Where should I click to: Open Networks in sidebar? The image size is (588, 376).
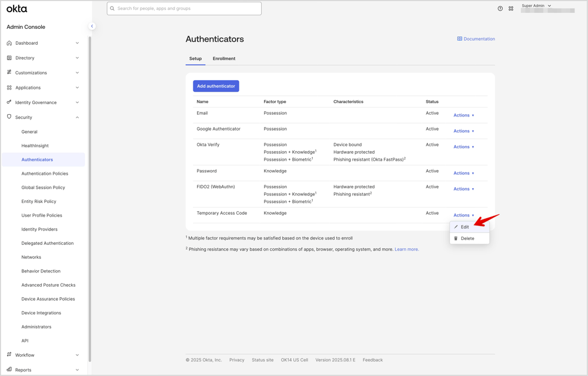point(31,257)
